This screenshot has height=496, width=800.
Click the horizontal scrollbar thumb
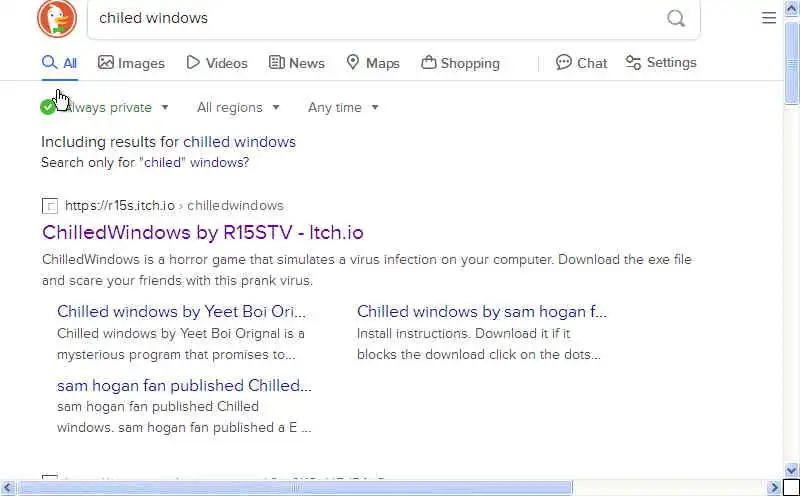click(x=295, y=487)
